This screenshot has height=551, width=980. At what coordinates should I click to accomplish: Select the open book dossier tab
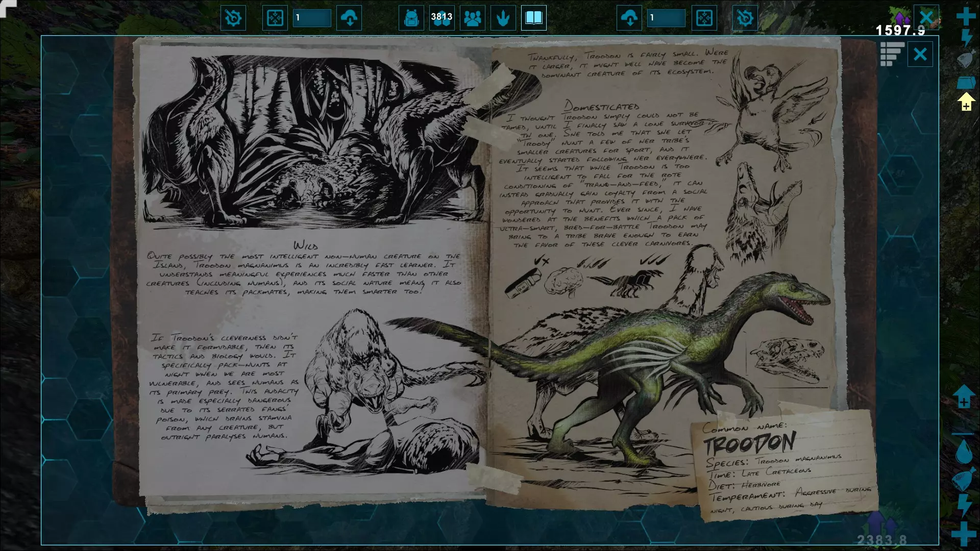tap(533, 18)
